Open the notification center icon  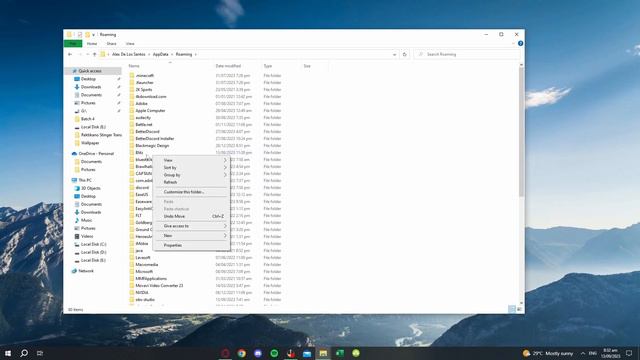tap(629, 353)
